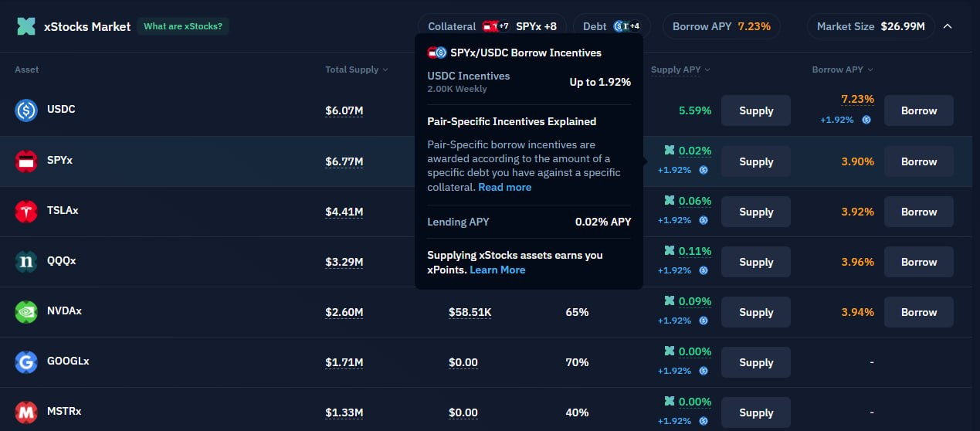Screen dimensions: 980x431
Task: Click USDC borrow APY 7.23% value
Action: pyautogui.click(x=857, y=100)
